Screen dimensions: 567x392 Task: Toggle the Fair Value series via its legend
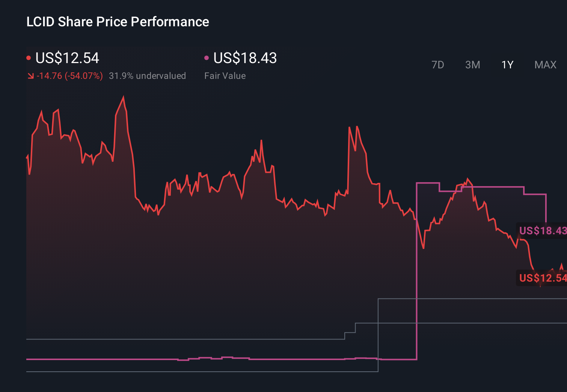pyautogui.click(x=244, y=58)
